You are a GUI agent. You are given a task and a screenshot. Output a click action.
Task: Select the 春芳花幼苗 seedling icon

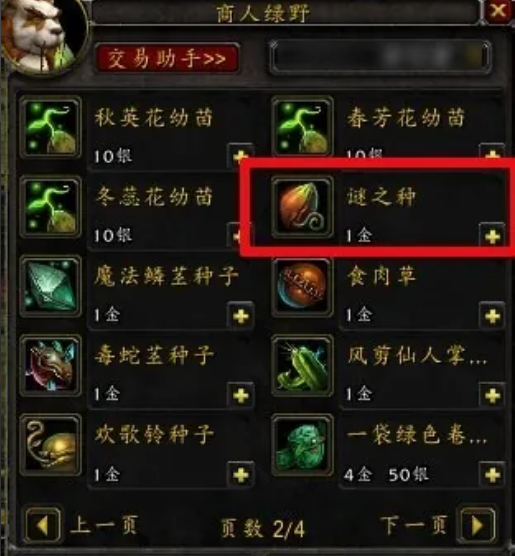tap(302, 127)
